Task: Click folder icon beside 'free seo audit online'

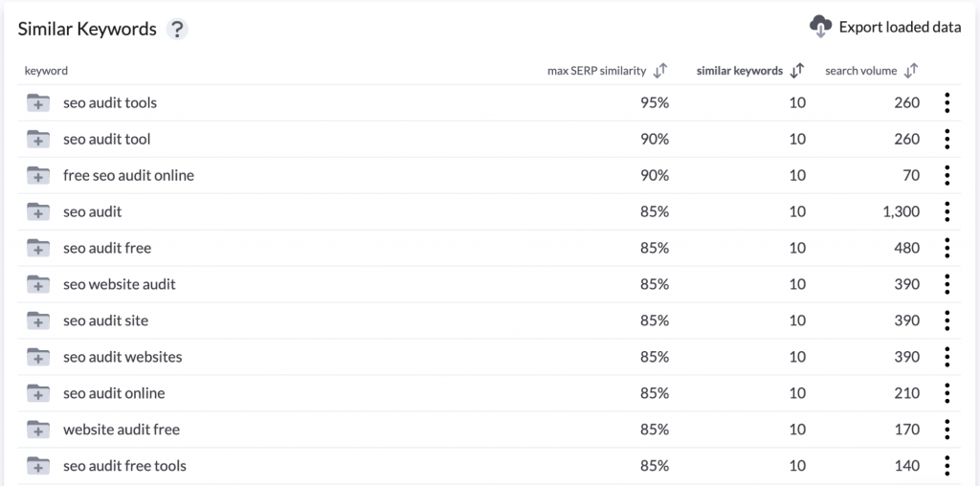Action: pyautogui.click(x=38, y=176)
